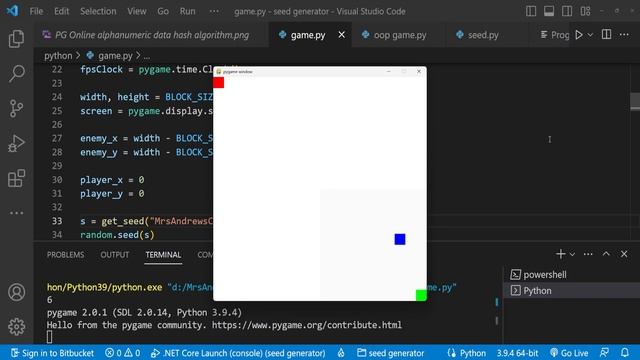Viewport: 640px width, 360px height.
Task: Select the powershell terminal instance
Action: (x=571, y=275)
